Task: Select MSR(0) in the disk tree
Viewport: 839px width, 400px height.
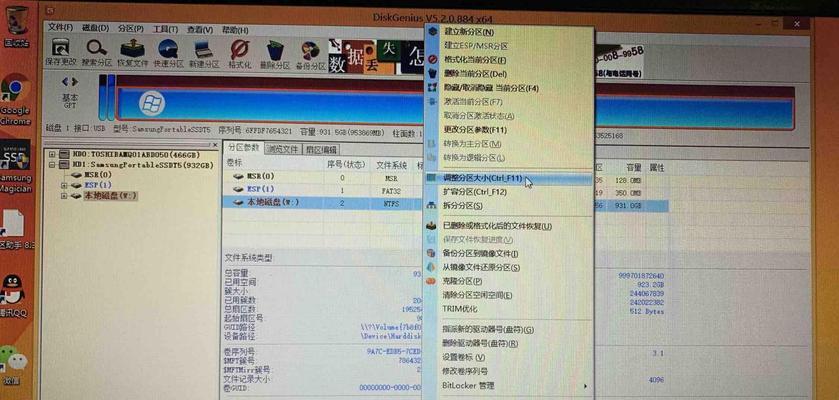Action: (97, 175)
